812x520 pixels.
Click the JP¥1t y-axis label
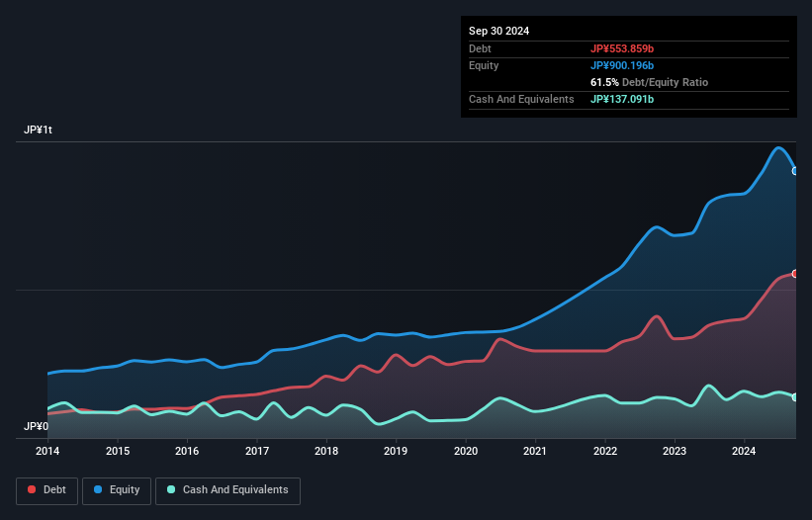click(x=38, y=130)
